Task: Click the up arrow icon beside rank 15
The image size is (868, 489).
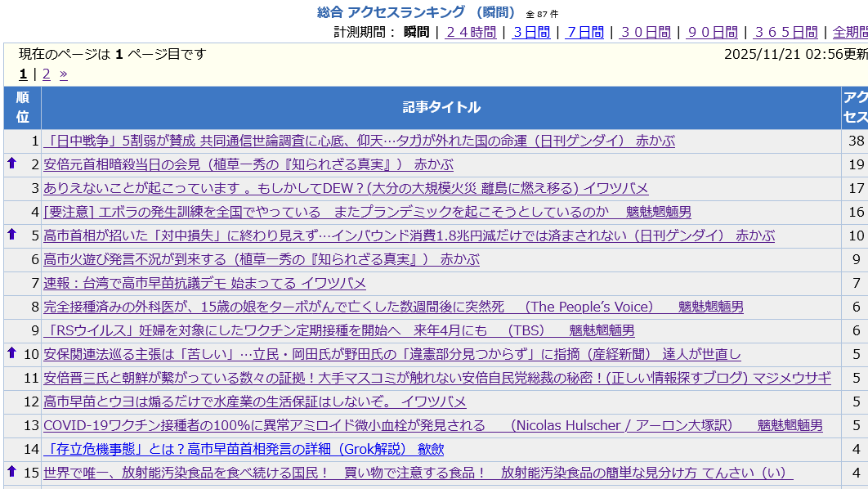Action: (x=11, y=472)
